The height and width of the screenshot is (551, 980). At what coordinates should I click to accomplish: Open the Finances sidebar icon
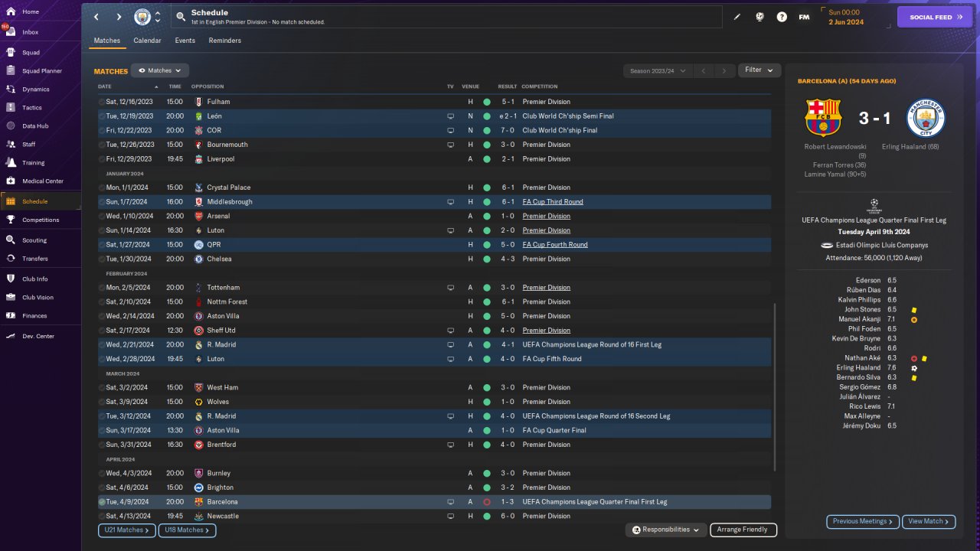pos(11,316)
